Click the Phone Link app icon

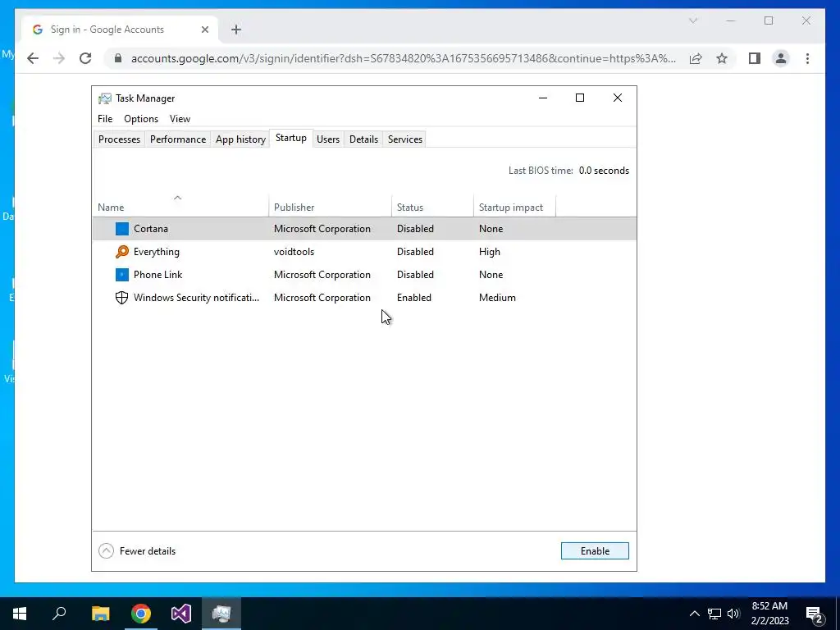pyautogui.click(x=122, y=275)
